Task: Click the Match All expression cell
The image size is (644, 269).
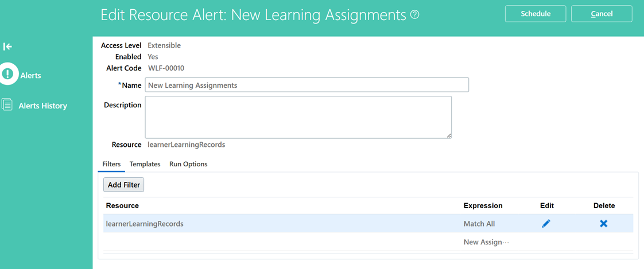Action: [x=479, y=224]
